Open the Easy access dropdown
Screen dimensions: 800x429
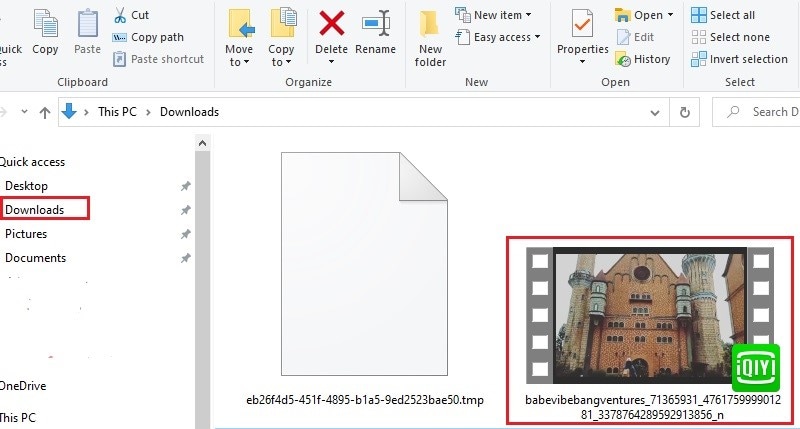[x=497, y=37]
